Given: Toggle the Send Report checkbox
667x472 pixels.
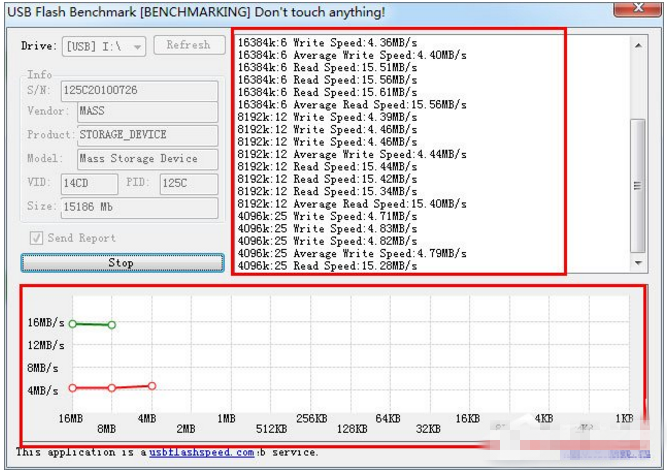Looking at the screenshot, I should pyautogui.click(x=36, y=238).
